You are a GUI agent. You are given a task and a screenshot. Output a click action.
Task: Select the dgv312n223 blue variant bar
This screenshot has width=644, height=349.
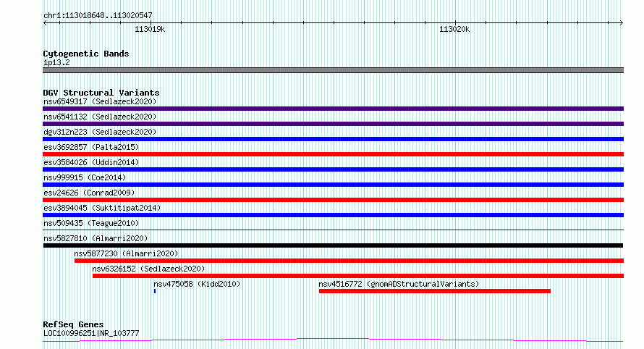tap(333, 139)
